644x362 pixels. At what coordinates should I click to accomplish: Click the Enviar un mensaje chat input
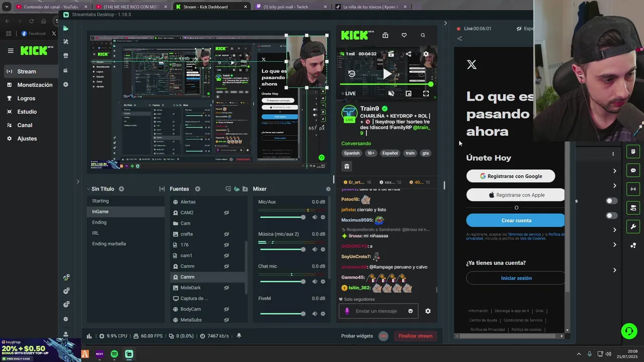click(x=377, y=311)
